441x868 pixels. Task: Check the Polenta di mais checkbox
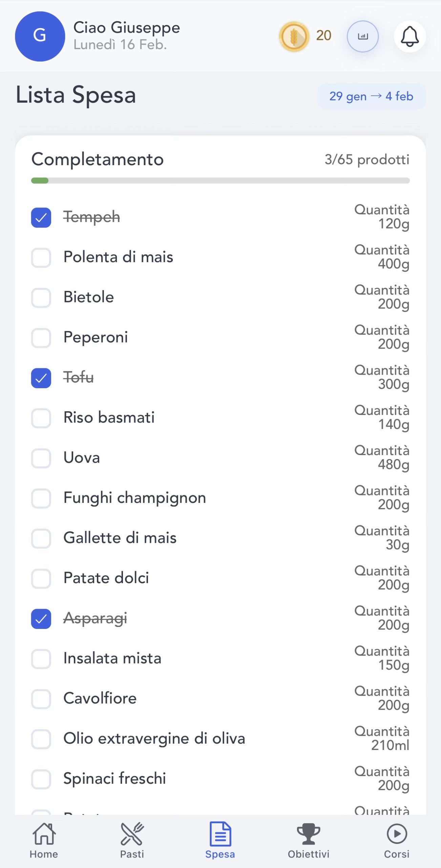(x=41, y=257)
